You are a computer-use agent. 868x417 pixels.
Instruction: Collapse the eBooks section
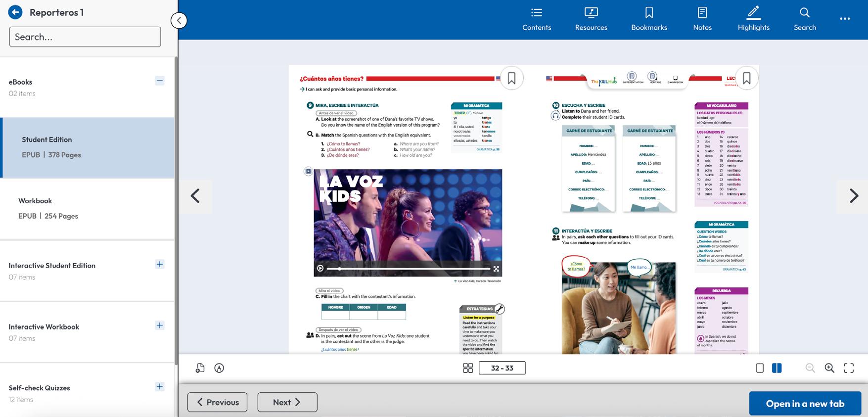[160, 81]
